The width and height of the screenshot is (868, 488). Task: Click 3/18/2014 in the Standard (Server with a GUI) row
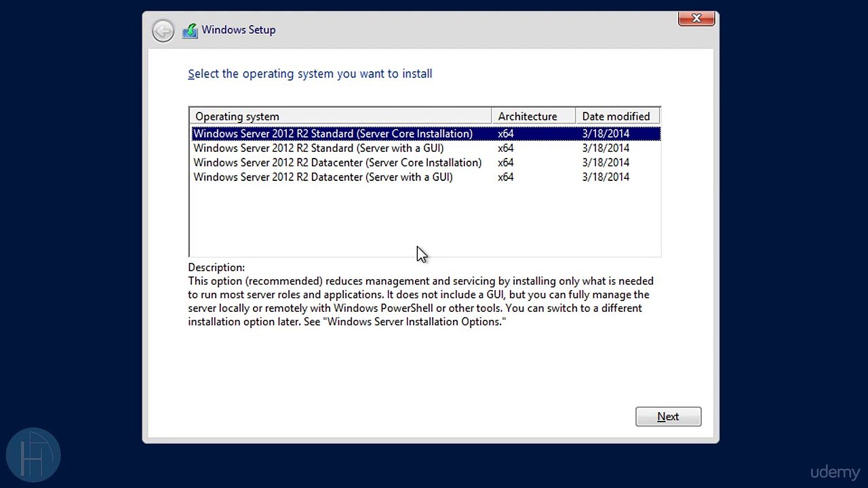click(606, 148)
